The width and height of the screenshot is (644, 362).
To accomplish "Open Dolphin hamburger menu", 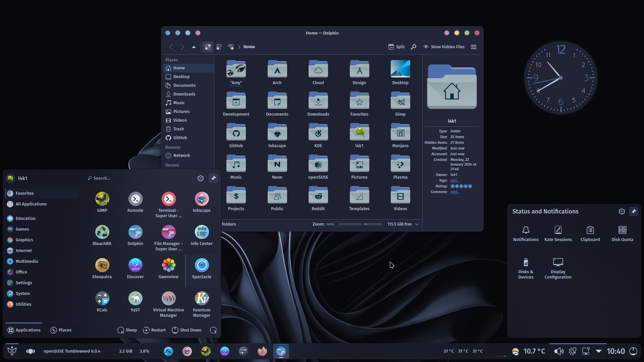I will coord(474,47).
